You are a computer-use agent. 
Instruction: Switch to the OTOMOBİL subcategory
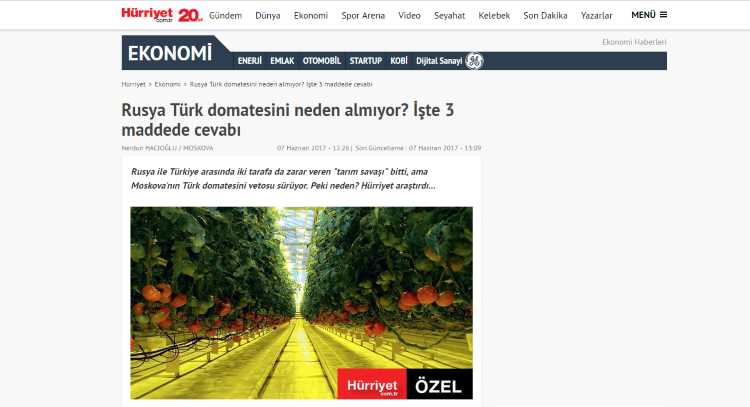click(322, 61)
